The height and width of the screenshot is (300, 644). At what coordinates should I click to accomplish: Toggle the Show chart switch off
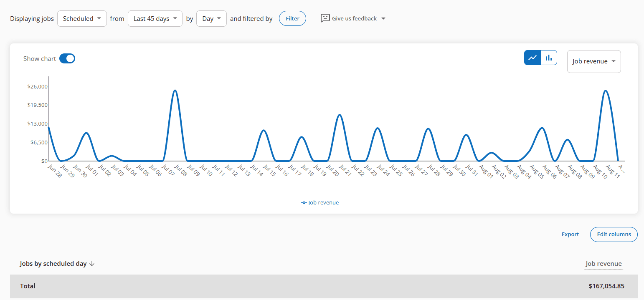click(x=67, y=58)
